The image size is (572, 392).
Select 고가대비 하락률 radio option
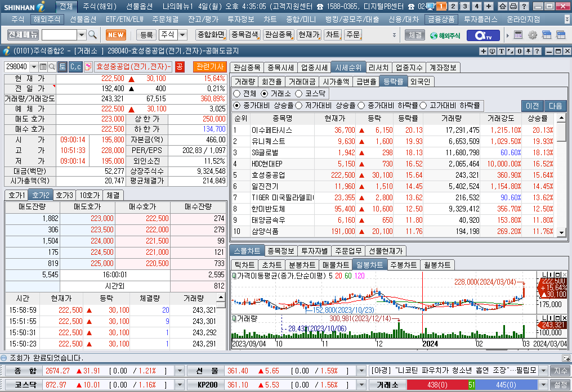click(x=423, y=105)
